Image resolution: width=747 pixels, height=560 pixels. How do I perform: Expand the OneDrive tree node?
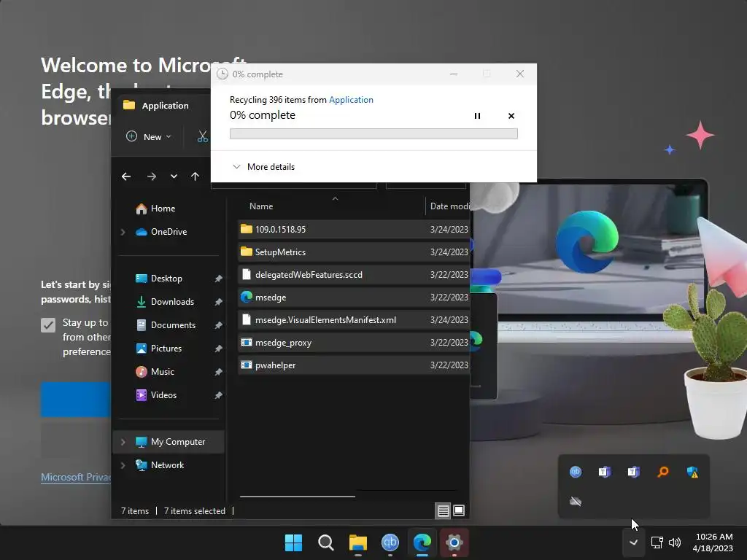(x=123, y=232)
